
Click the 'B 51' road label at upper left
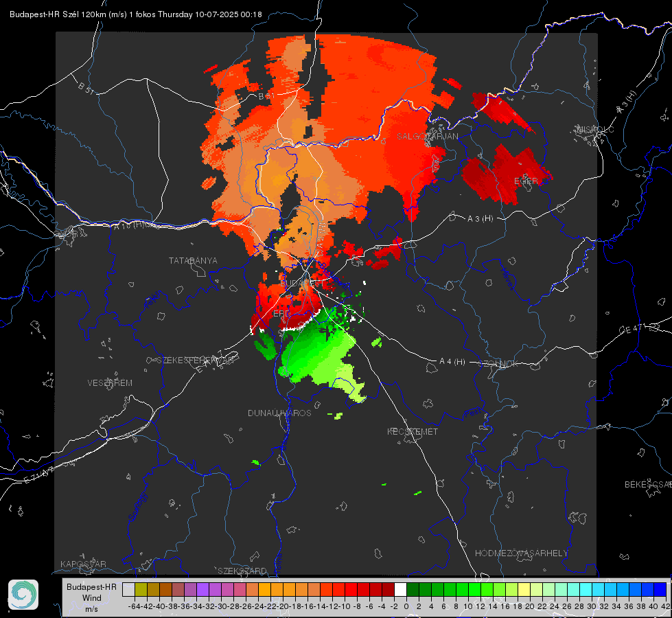86,88
